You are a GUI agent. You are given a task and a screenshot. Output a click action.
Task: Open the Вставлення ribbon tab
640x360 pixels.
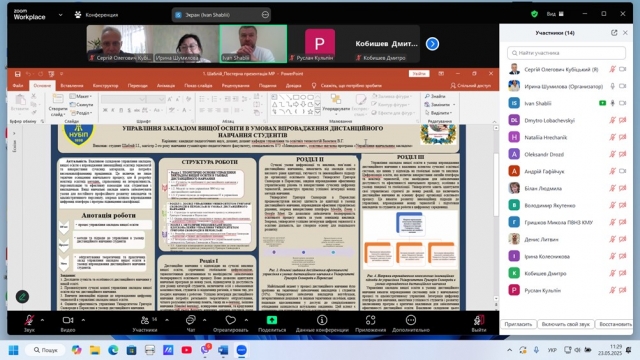71,86
